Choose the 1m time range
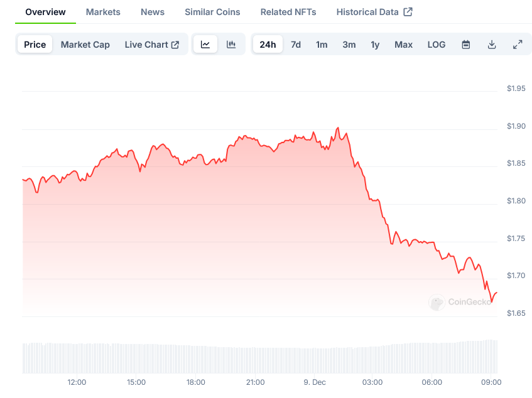The width and height of the screenshot is (532, 398). 322,45
